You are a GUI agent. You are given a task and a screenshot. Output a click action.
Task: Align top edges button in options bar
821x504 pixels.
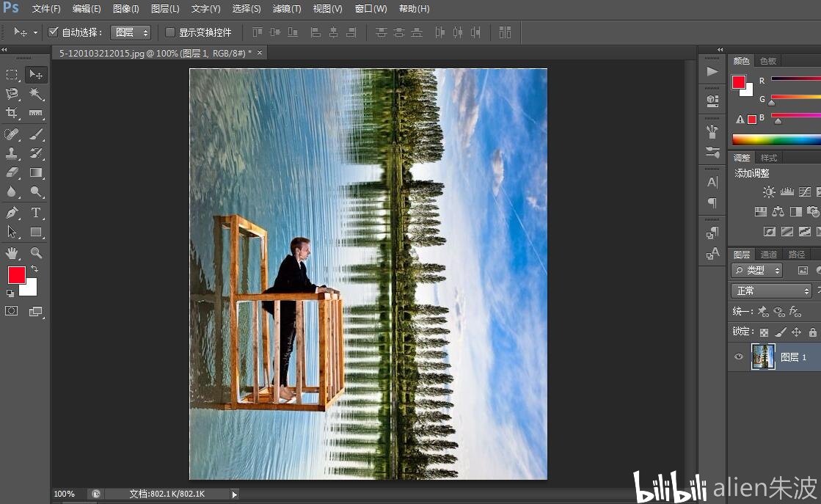pos(257,32)
